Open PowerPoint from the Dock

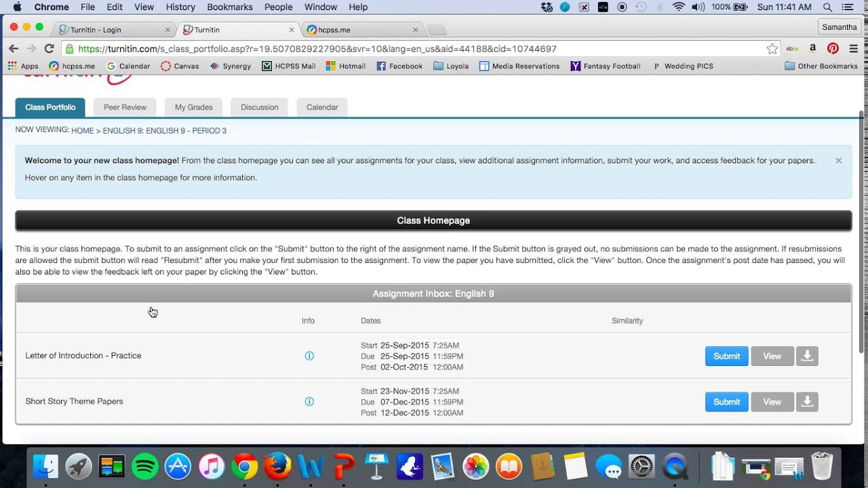344,466
